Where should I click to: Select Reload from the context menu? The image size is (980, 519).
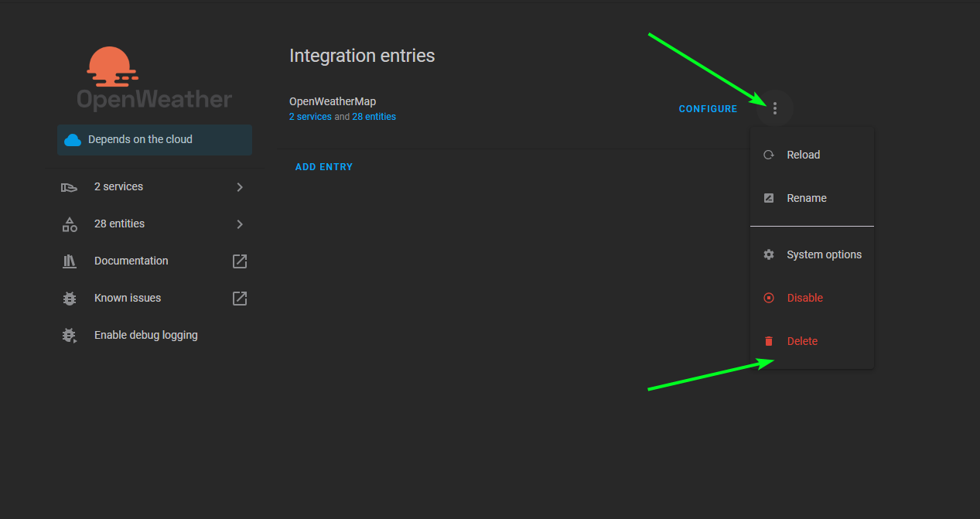click(803, 155)
